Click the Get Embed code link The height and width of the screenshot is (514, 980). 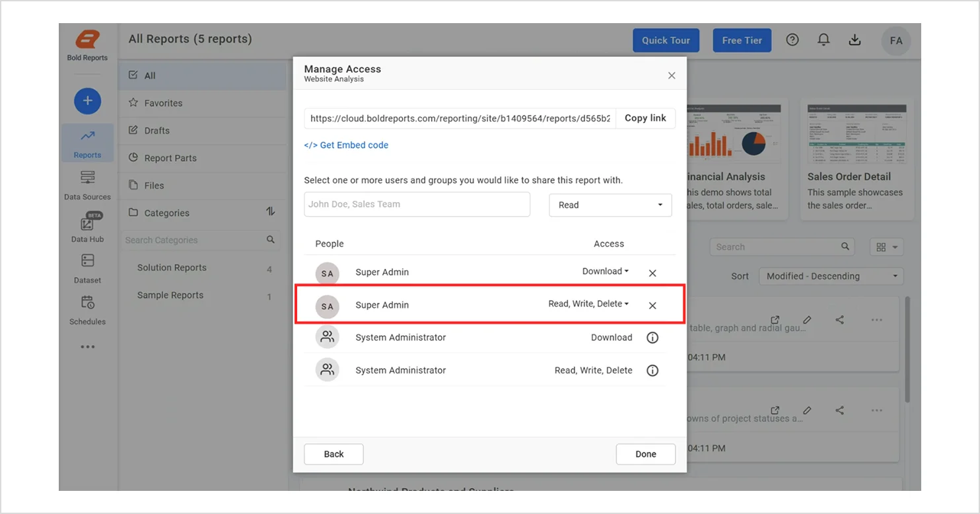pos(346,145)
